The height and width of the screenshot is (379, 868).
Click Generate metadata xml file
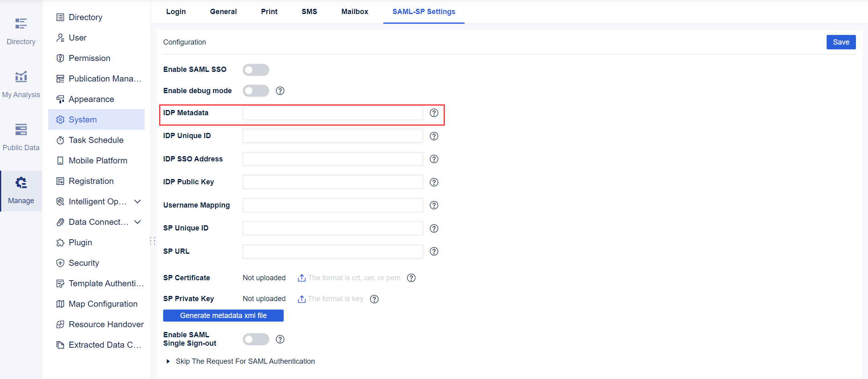(223, 315)
